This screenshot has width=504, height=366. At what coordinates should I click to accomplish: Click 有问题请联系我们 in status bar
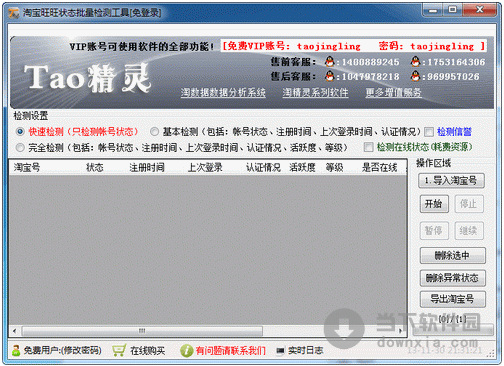point(231,350)
